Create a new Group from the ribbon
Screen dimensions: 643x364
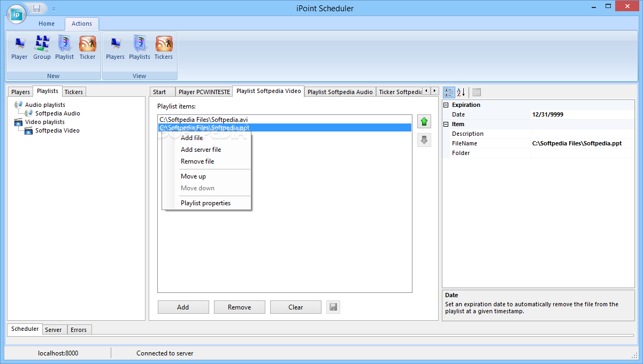(x=42, y=48)
